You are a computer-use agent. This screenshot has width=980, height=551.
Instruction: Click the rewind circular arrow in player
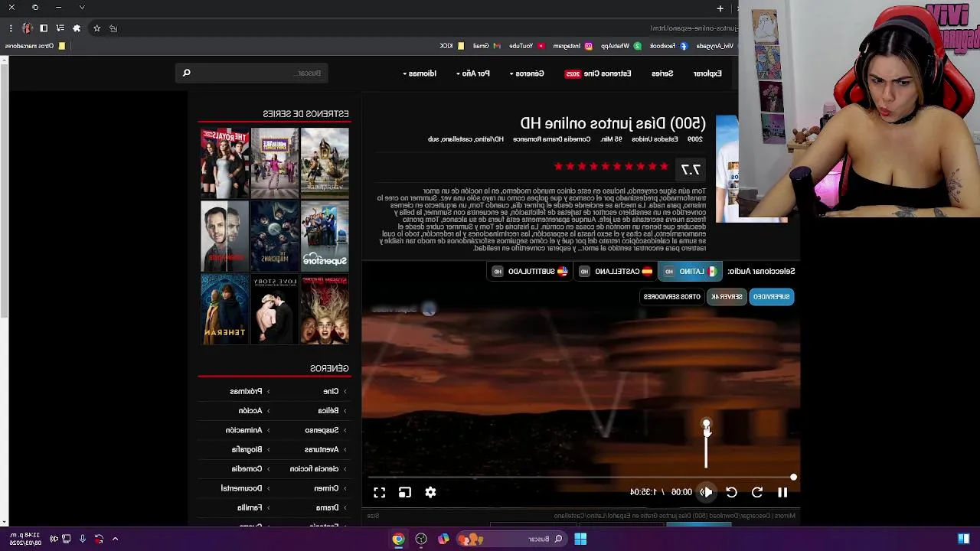pos(731,492)
